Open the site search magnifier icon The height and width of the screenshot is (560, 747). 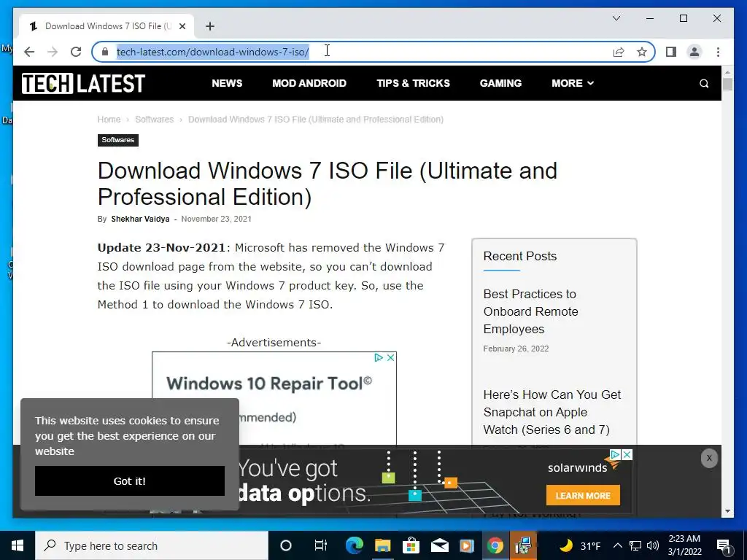click(704, 84)
